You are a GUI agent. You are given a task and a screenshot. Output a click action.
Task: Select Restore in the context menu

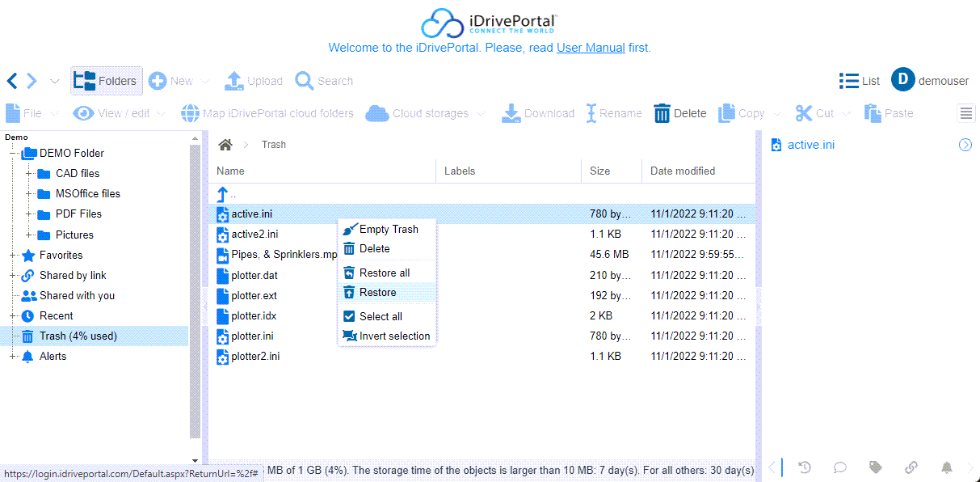(x=377, y=292)
